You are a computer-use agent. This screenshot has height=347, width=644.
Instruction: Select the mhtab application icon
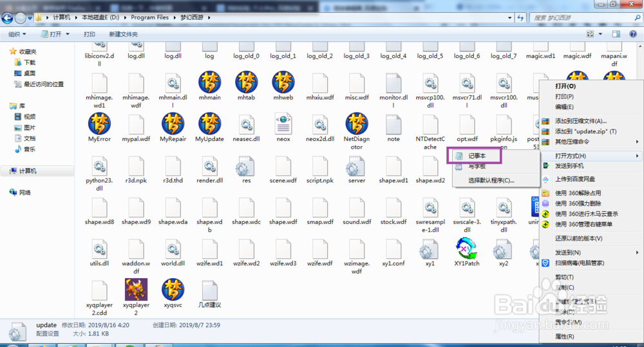point(246,82)
